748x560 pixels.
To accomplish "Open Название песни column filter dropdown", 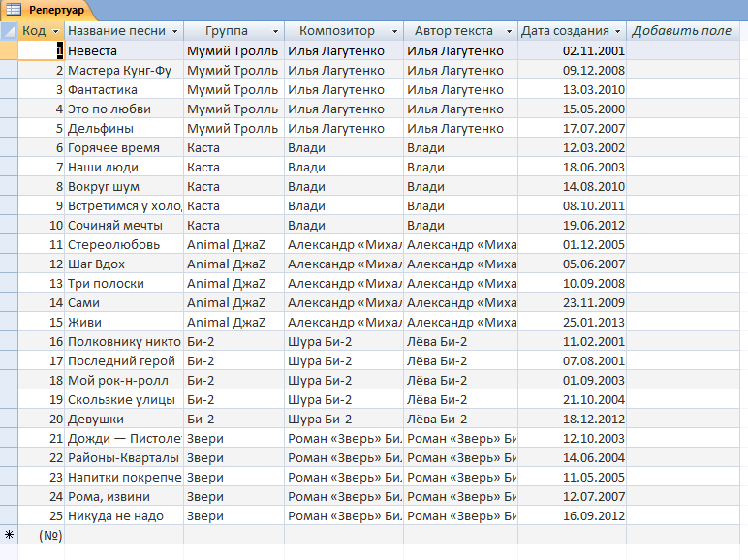I will click(174, 31).
